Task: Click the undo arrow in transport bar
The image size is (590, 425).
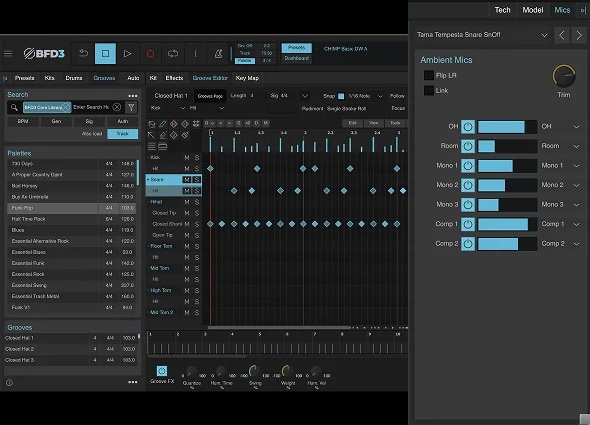Action: pyautogui.click(x=83, y=53)
